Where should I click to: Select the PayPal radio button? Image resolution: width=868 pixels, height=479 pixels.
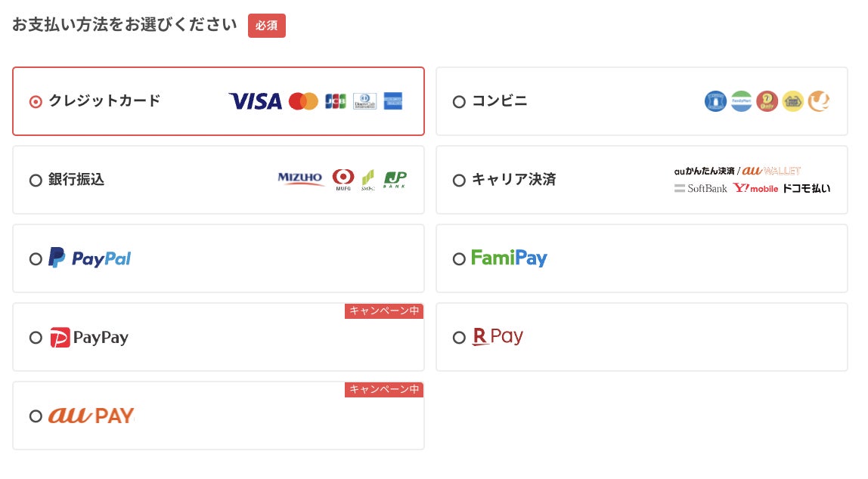coord(36,258)
